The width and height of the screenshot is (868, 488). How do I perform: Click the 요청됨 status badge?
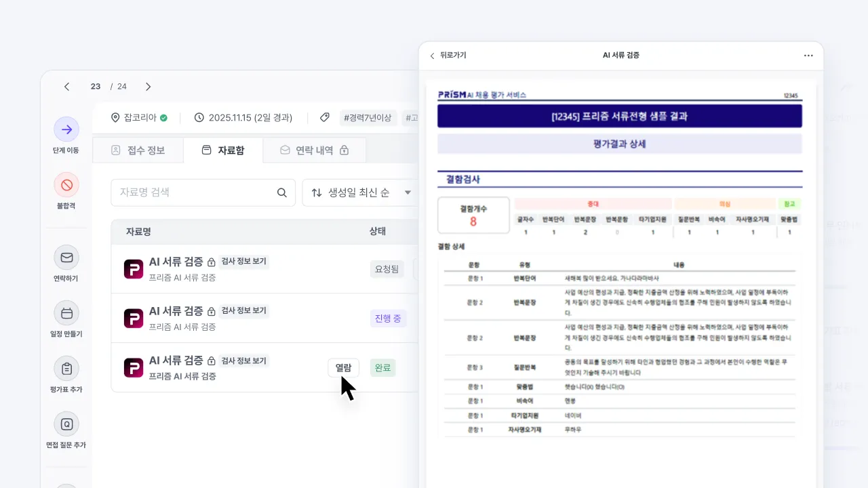coord(387,269)
